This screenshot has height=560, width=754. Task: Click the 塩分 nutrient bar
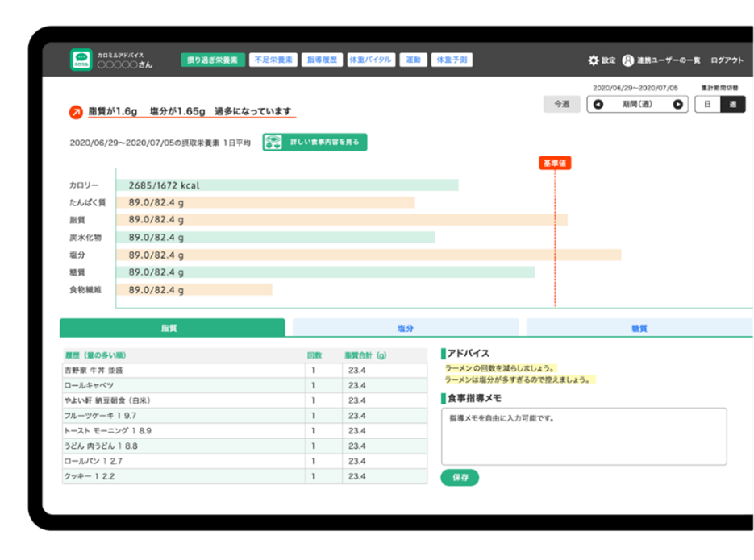point(369,255)
